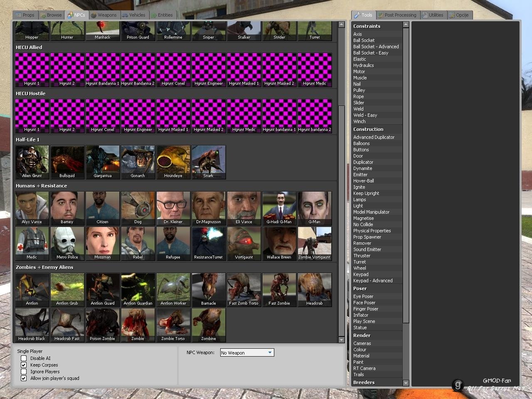The image size is (532, 399).
Task: Spawn the Fast Zombie NPC
Action: click(279, 290)
